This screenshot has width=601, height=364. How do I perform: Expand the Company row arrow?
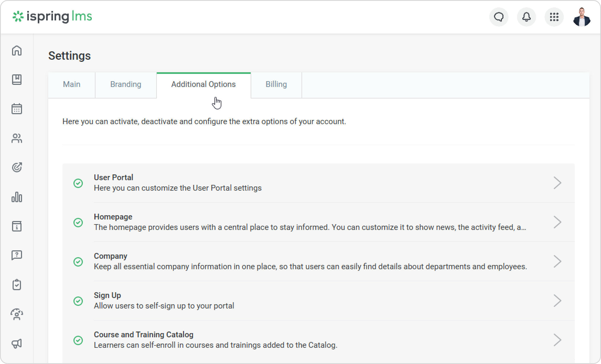(557, 261)
